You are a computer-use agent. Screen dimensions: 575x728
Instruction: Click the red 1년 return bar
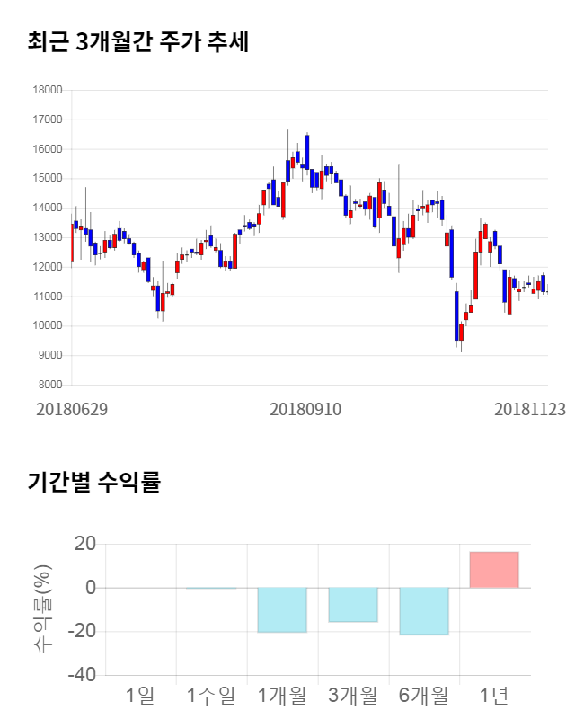click(494, 570)
